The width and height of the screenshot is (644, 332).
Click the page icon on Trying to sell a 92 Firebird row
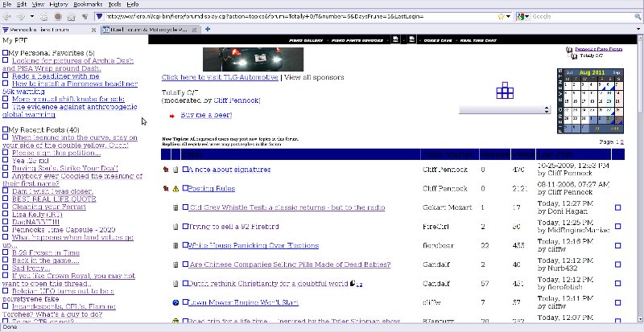[x=175, y=227]
